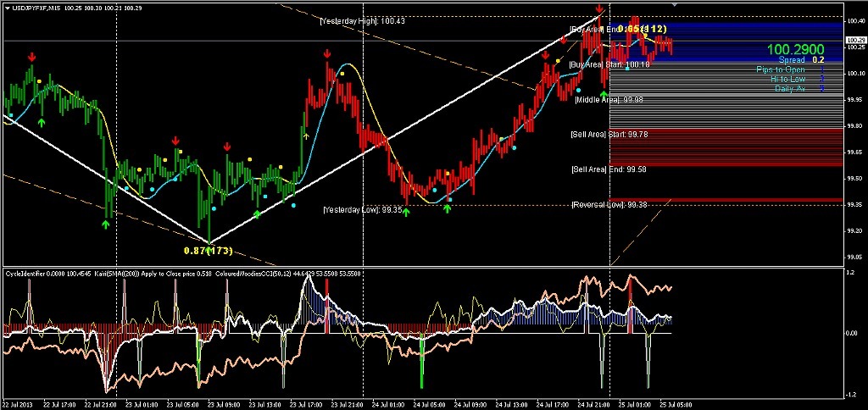
Task: Select the green up arrow left of the Middle Area label
Action: point(604,95)
